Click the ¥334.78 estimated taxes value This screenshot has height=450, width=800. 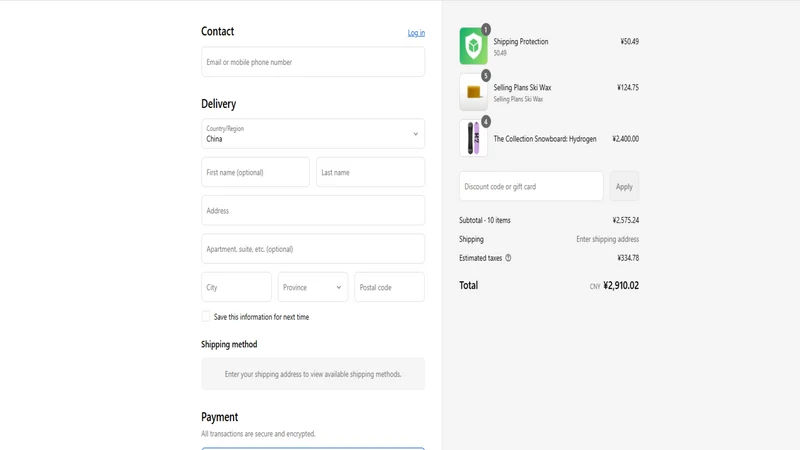point(628,258)
